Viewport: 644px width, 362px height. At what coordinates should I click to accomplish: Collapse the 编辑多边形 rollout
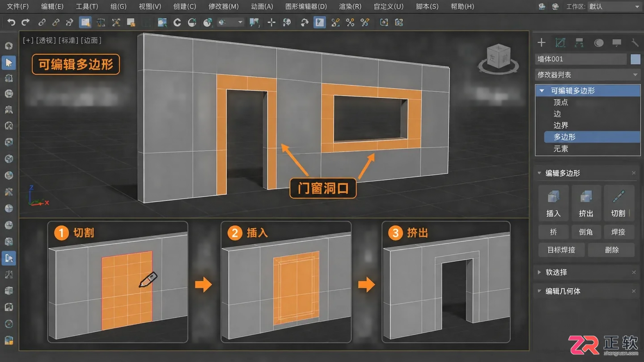click(x=539, y=173)
